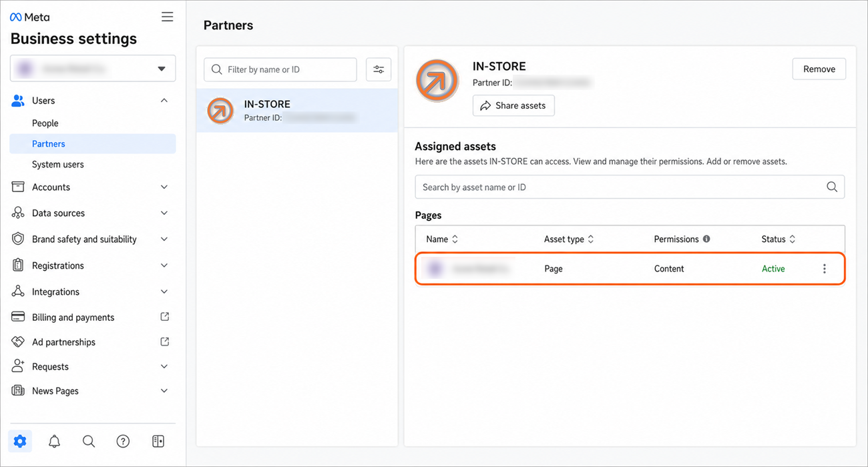Open notifications bell icon
This screenshot has width=868, height=467.
(54, 441)
